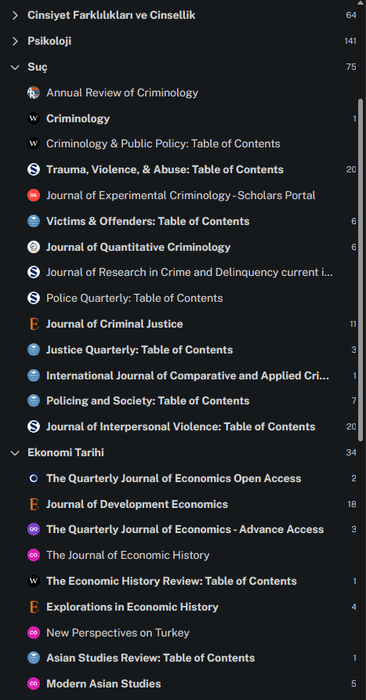Screen dimensions: 366x700
Task: Open the Journal of Development Economics feed
Action: point(137,504)
